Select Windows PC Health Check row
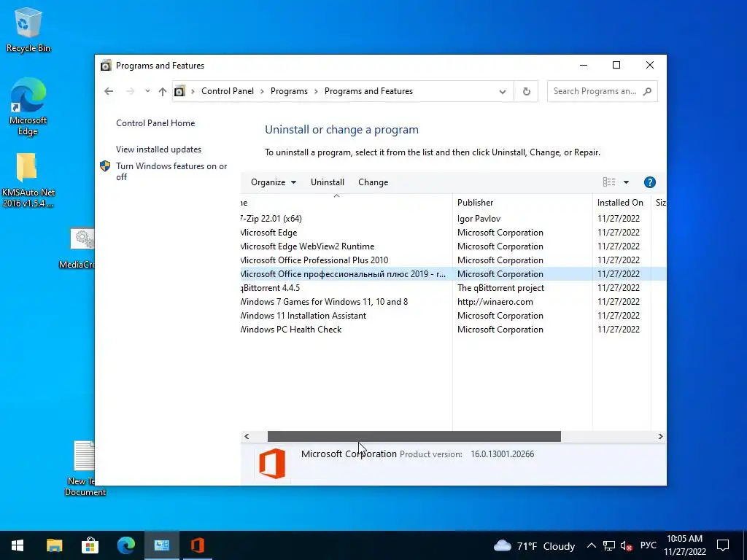Image resolution: width=747 pixels, height=560 pixels. click(454, 329)
